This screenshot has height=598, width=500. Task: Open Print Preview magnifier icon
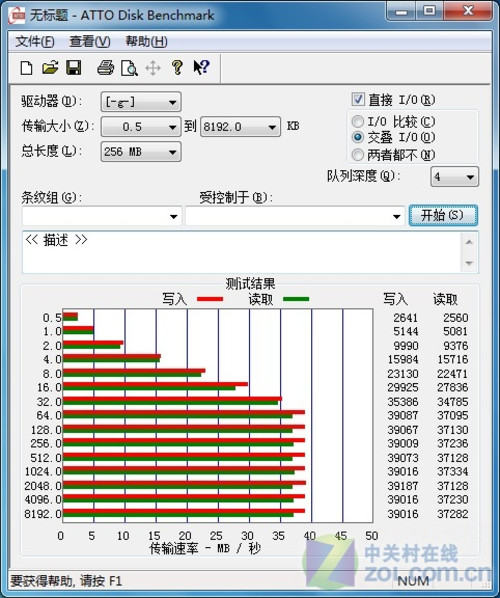coord(129,68)
